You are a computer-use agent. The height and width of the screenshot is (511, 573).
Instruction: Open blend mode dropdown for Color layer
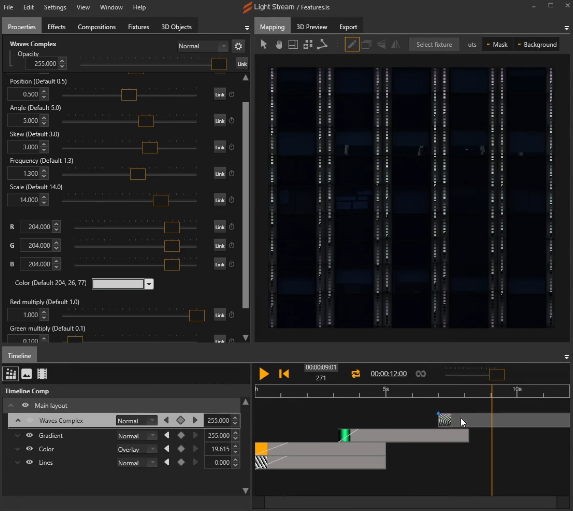coord(137,449)
